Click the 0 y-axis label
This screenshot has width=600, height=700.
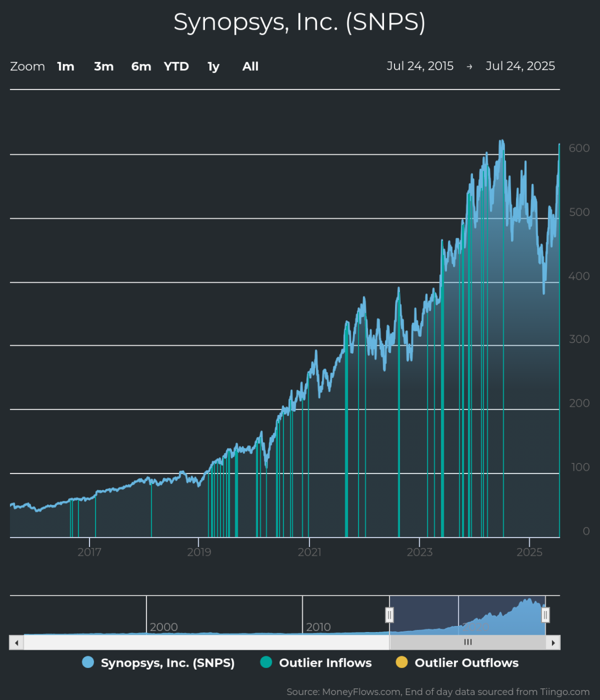(x=587, y=531)
